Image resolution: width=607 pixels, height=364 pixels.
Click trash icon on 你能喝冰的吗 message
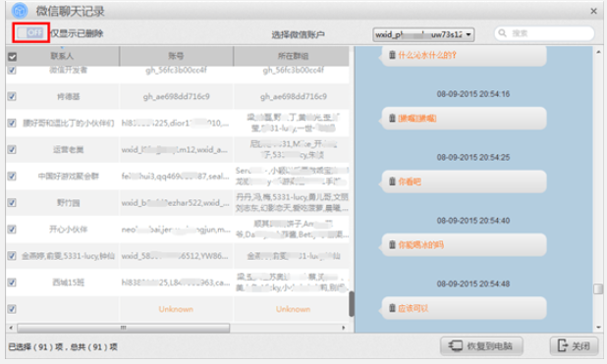(x=392, y=244)
